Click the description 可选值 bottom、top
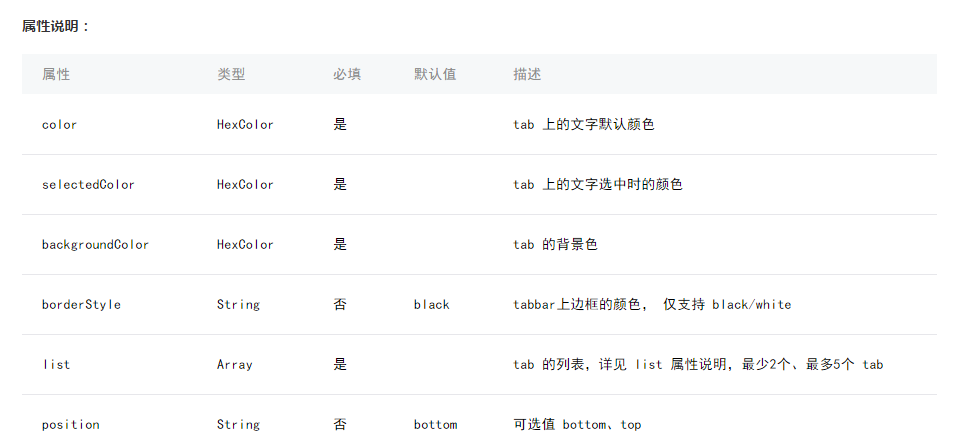The image size is (970, 442). (577, 425)
